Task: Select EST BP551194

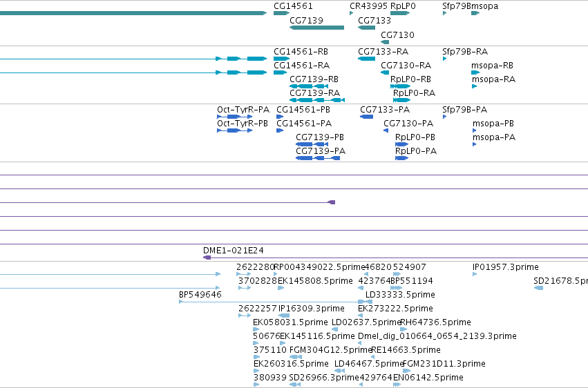Action: click(412, 281)
